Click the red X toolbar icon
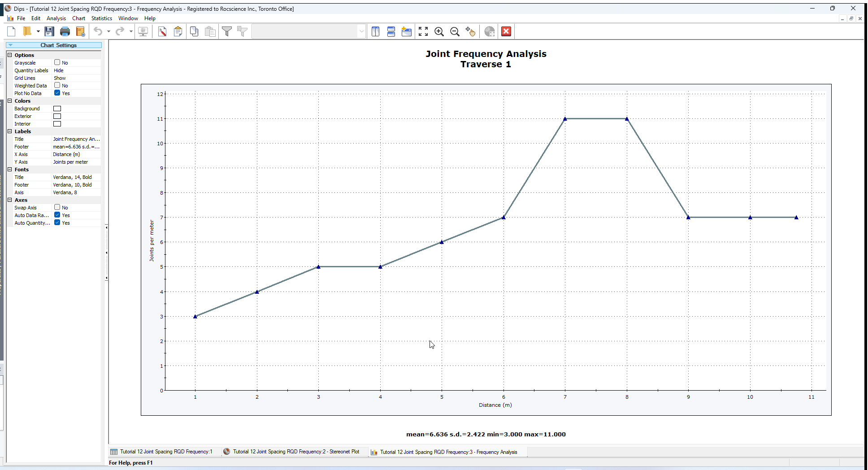 (x=506, y=31)
